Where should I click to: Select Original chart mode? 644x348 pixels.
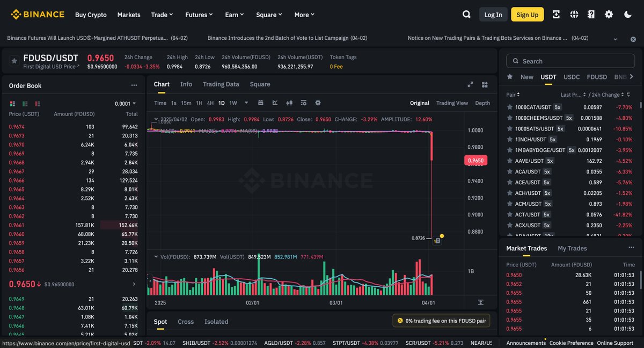click(420, 103)
